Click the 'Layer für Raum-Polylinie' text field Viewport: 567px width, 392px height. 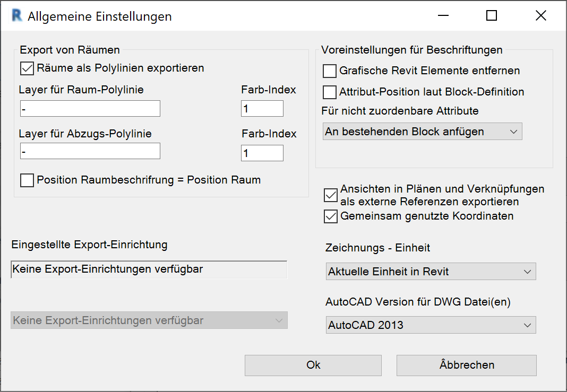[90, 109]
